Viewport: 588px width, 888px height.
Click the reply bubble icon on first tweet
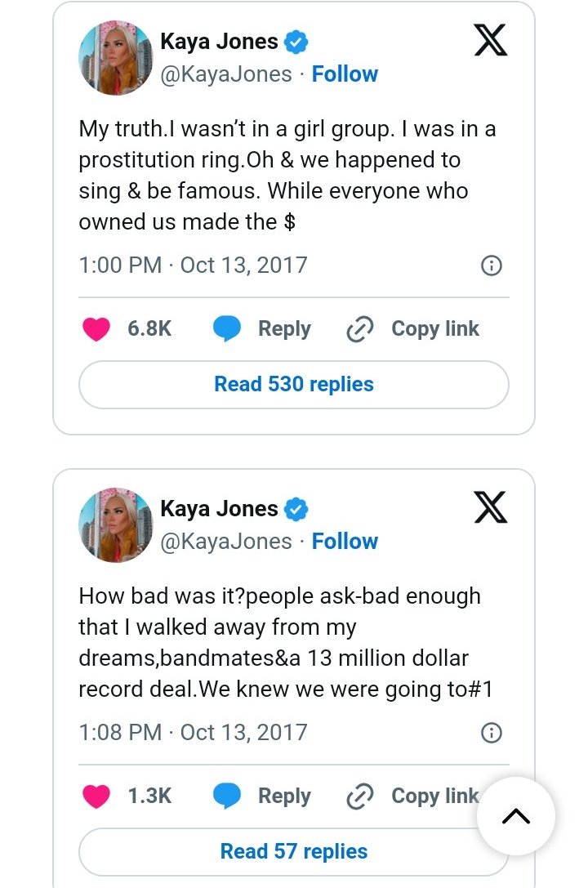coord(227,329)
